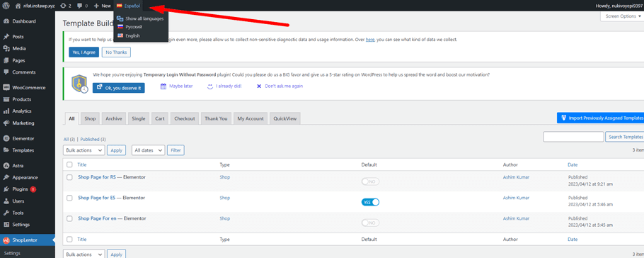Screen dimensions: 644x258
Task: Open the updates icon showing 2
Action: (62, 6)
